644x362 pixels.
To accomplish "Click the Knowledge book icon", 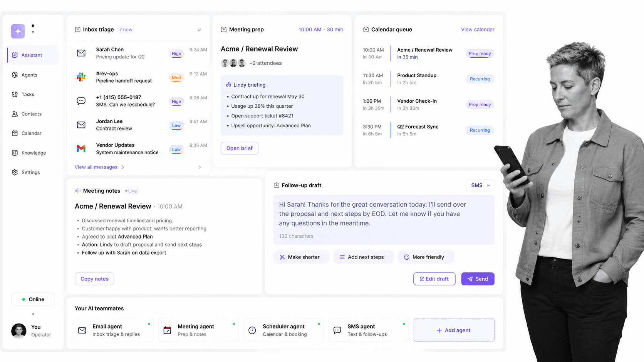I will click(15, 153).
